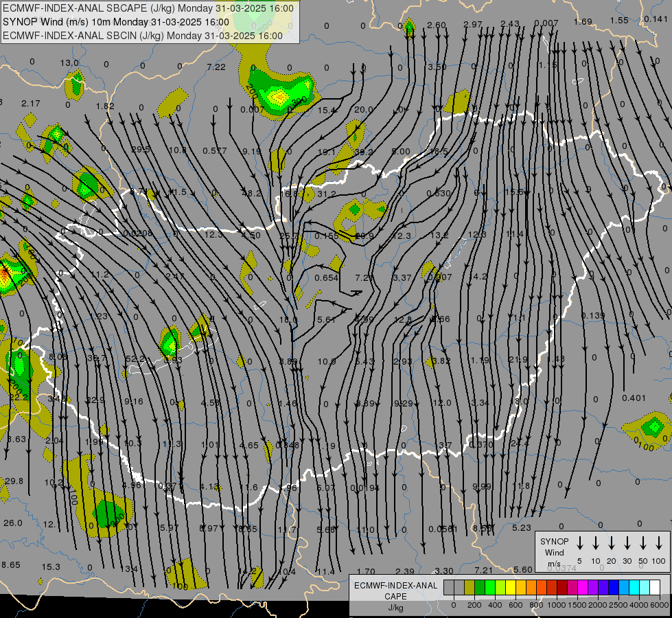
Task: Click the map value 31.2
Action: click(x=327, y=194)
